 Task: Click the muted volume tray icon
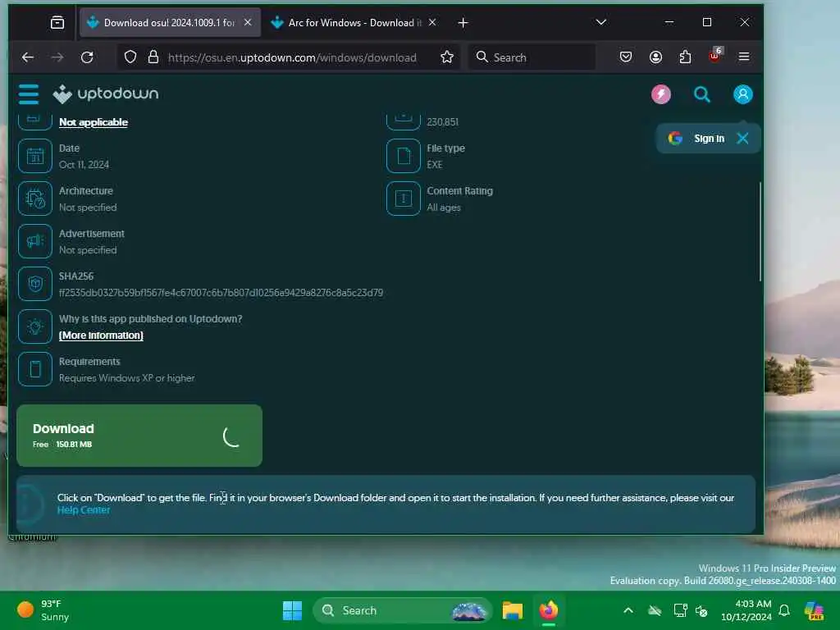point(701,610)
